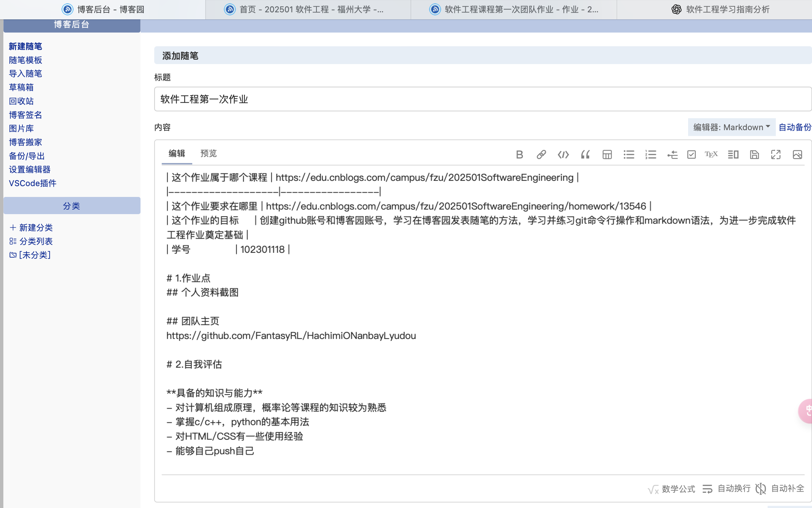
Task: Insert a hyperlink via link icon
Action: pos(541,154)
